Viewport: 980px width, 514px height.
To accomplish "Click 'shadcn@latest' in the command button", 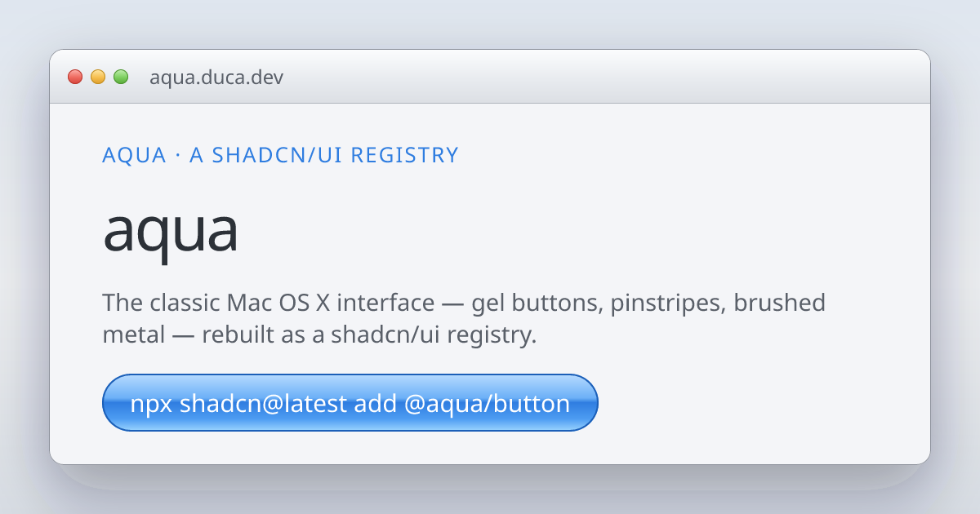I will (x=263, y=403).
